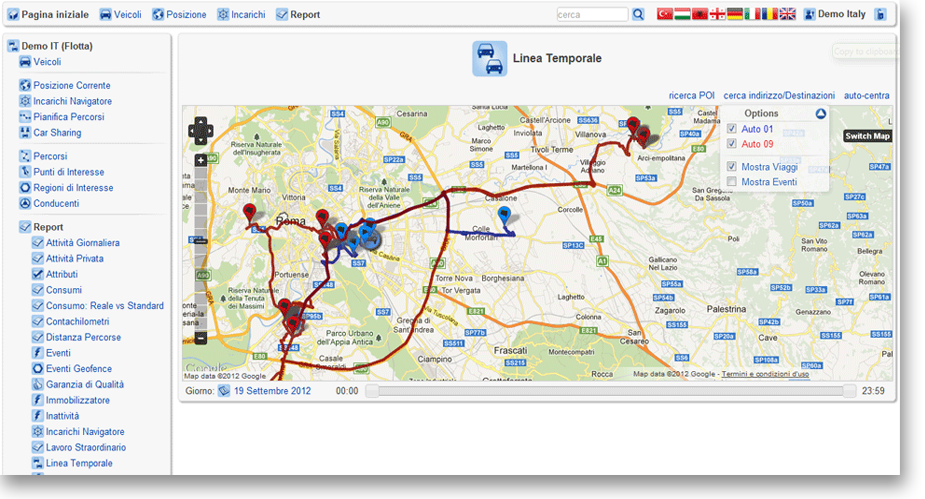Click the ricerca POI link
This screenshot has width=925, height=499.
click(691, 96)
